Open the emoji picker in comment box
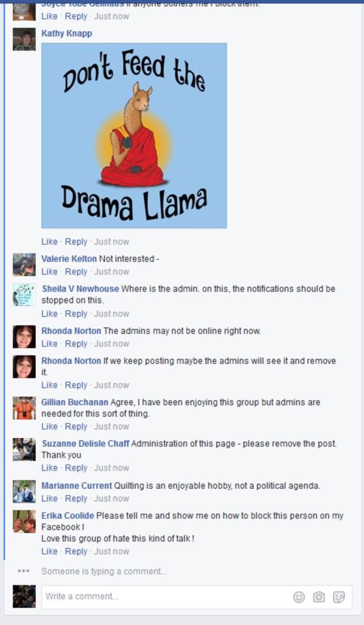Image resolution: width=364 pixels, height=625 pixels. click(299, 597)
